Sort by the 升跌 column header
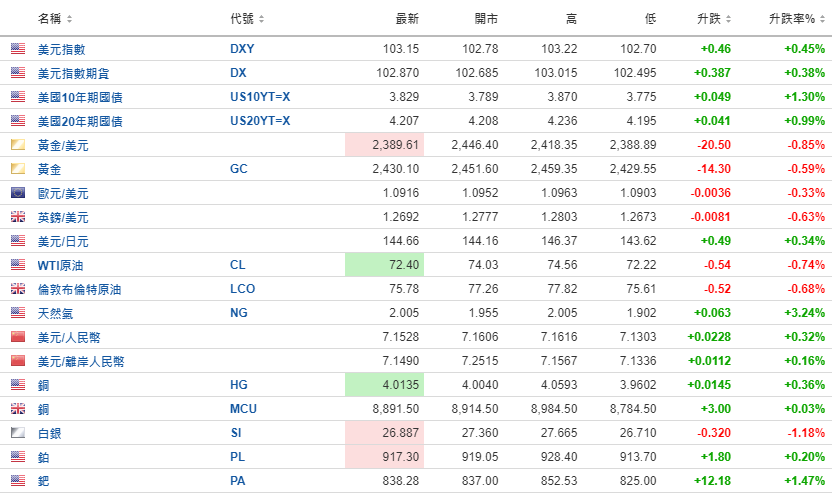The image size is (832, 495). tap(714, 19)
